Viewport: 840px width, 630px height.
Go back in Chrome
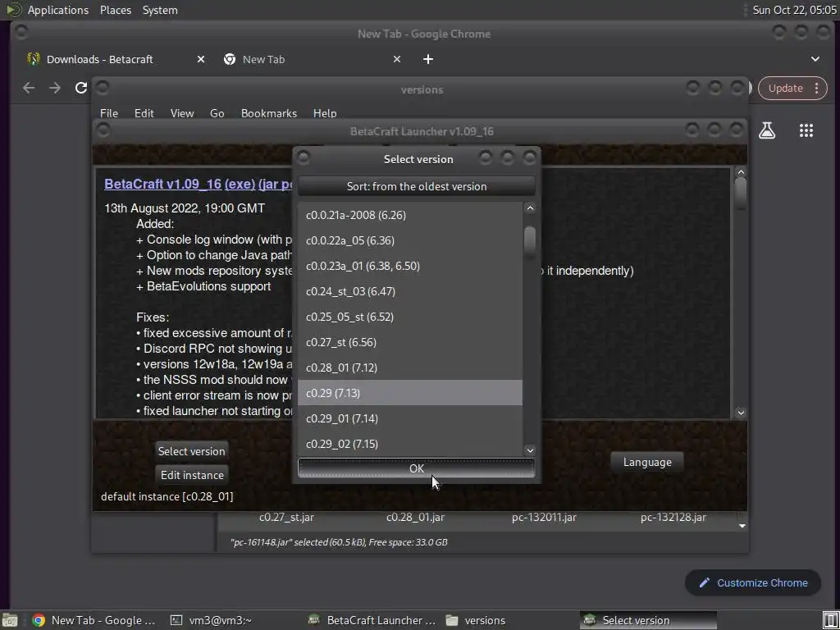pyautogui.click(x=29, y=88)
